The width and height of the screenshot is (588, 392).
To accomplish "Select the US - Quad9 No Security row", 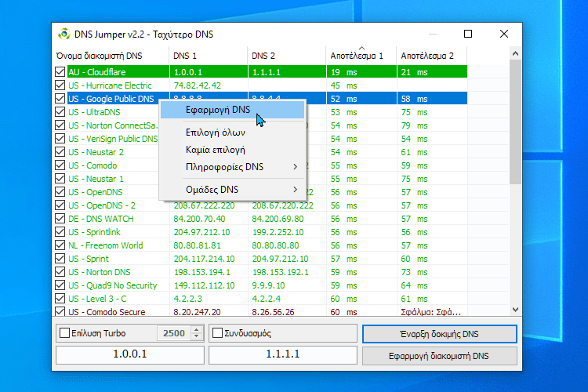I will 261,285.
